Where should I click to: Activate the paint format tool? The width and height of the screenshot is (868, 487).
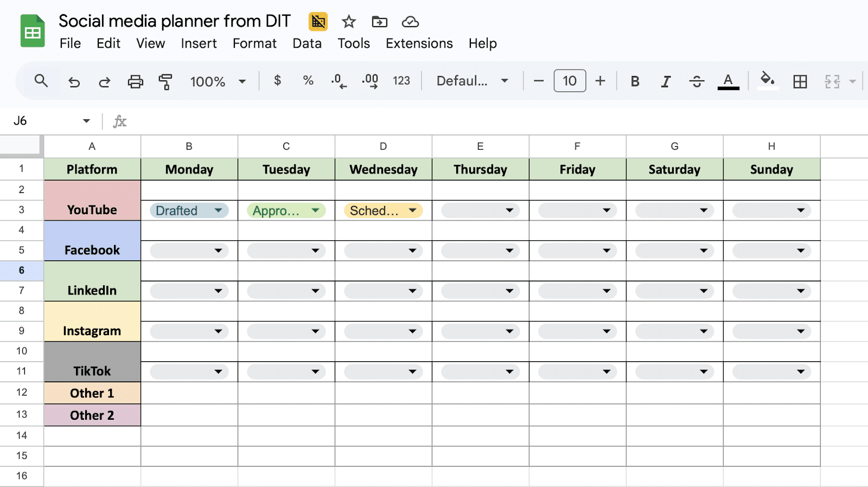click(165, 81)
